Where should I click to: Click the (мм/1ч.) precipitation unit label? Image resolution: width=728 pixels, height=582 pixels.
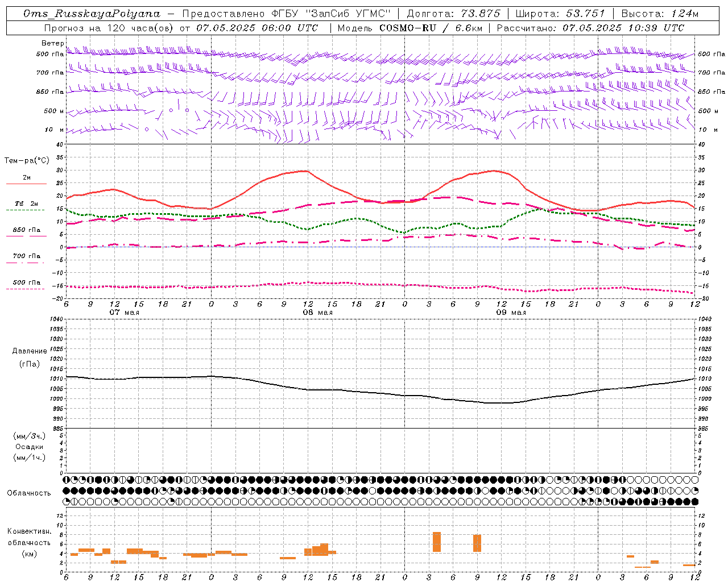[x=29, y=458]
